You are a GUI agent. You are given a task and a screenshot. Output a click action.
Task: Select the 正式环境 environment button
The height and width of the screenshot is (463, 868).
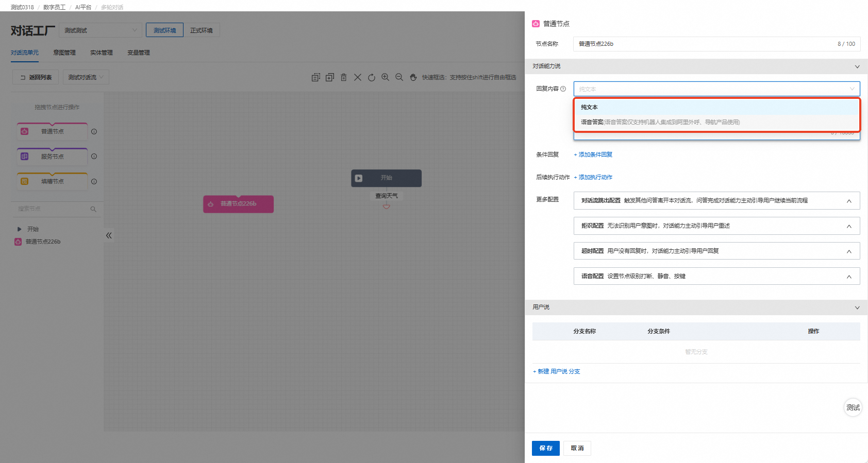pyautogui.click(x=202, y=30)
